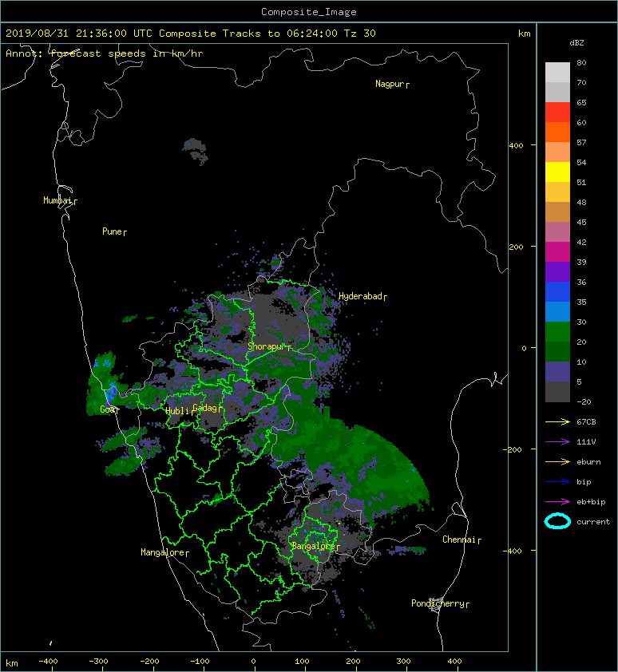Select the amber 51 dBZ swatch
Screen dimensions: 618x672
(x=557, y=192)
